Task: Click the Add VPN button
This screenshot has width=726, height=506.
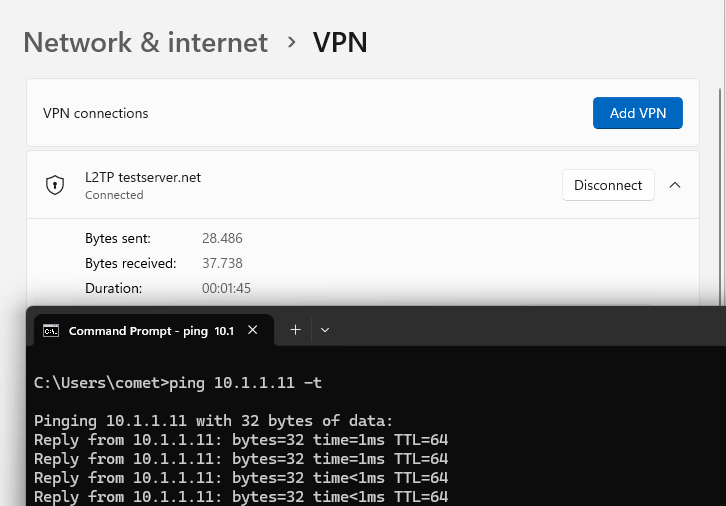Action: coord(638,113)
